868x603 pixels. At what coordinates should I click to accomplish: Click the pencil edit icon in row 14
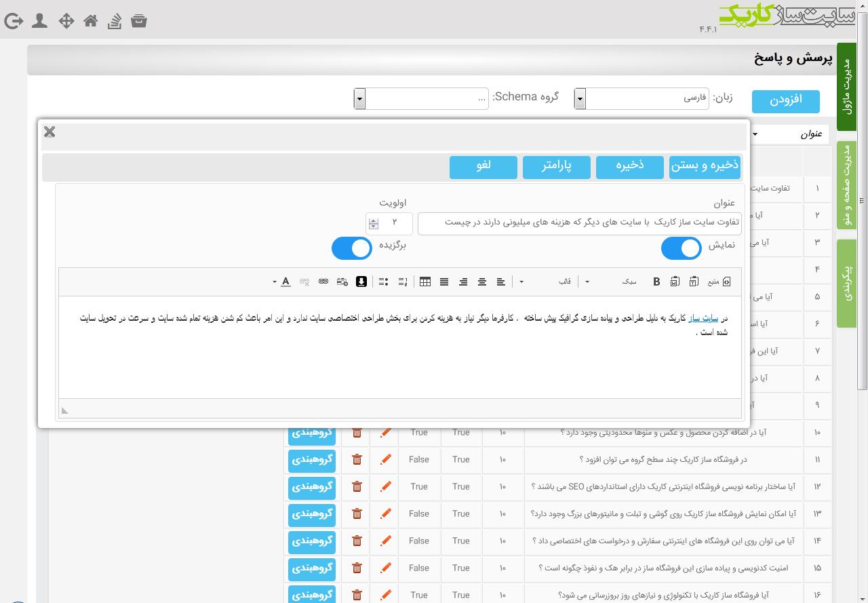pyautogui.click(x=385, y=541)
